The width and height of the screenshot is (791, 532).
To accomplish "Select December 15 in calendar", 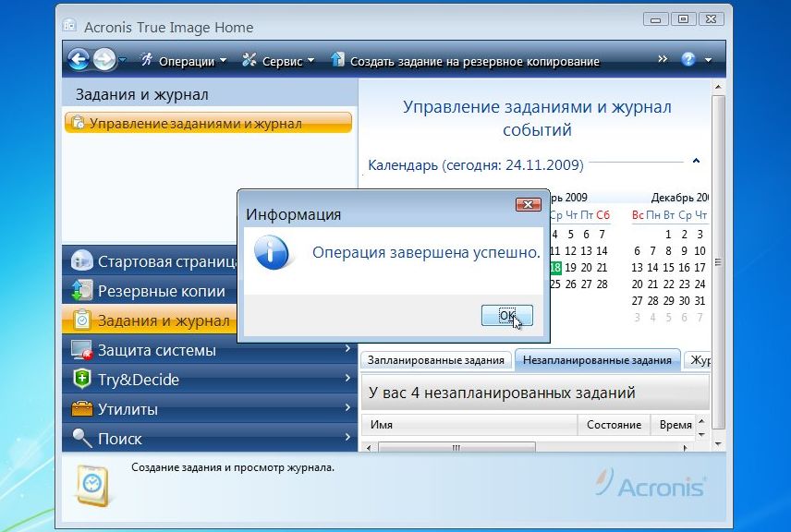I will point(668,268).
